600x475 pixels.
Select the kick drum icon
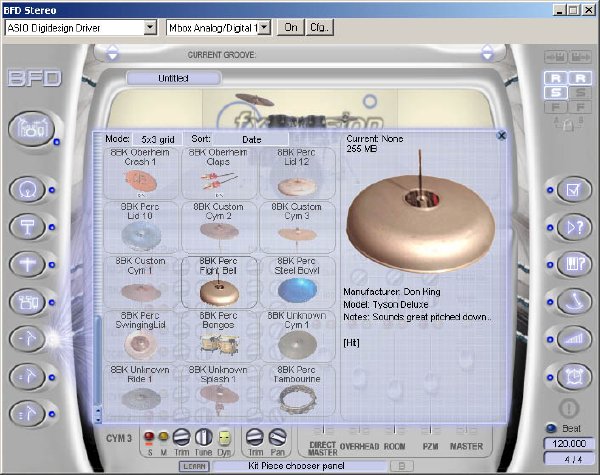[28, 189]
